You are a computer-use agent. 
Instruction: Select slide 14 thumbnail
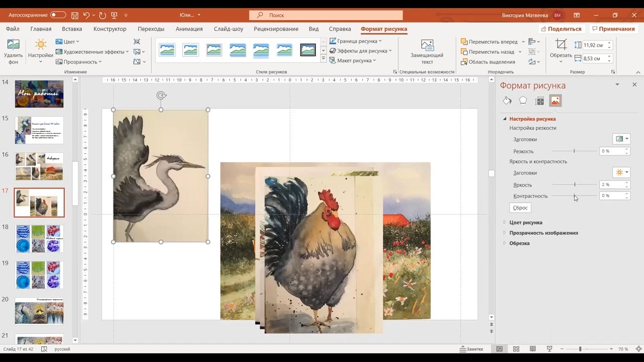click(39, 94)
